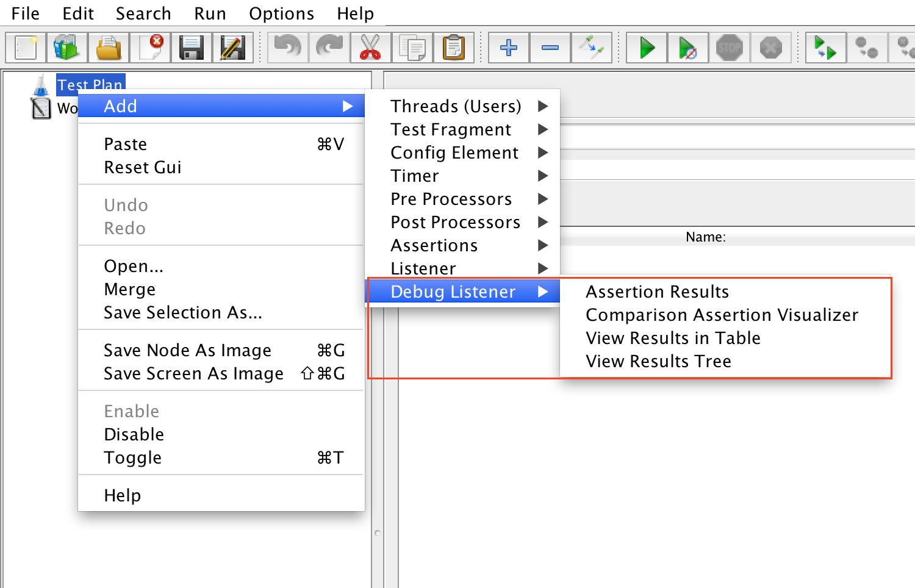Expand the Threads (Users) submenu
The height and width of the screenshot is (588, 915).
[x=456, y=106]
